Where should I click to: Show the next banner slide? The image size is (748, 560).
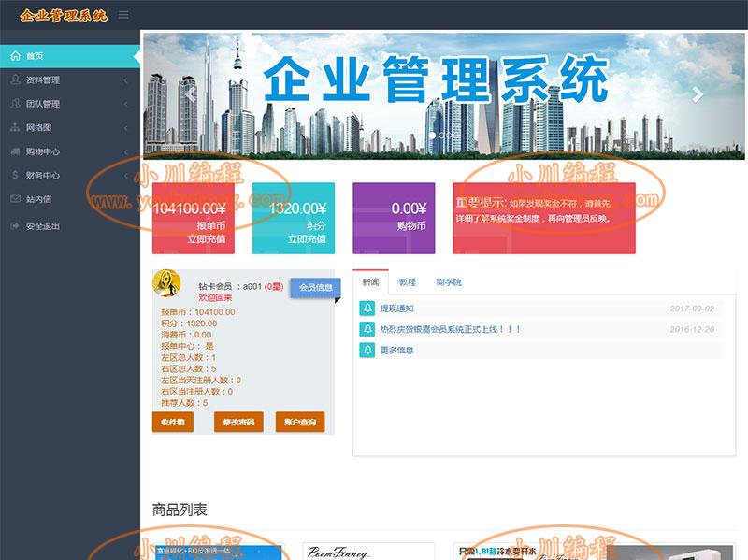[698, 94]
